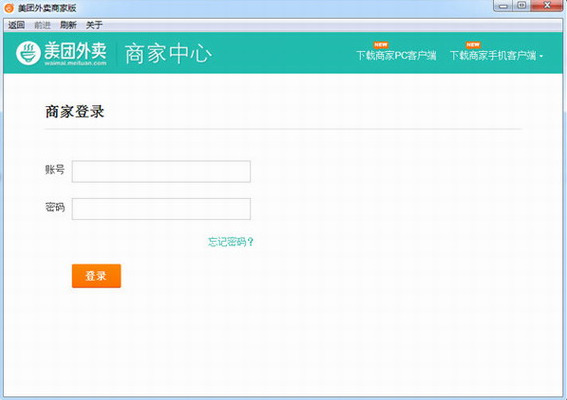Open the 返回 menu item
The width and height of the screenshot is (567, 400).
[x=16, y=25]
